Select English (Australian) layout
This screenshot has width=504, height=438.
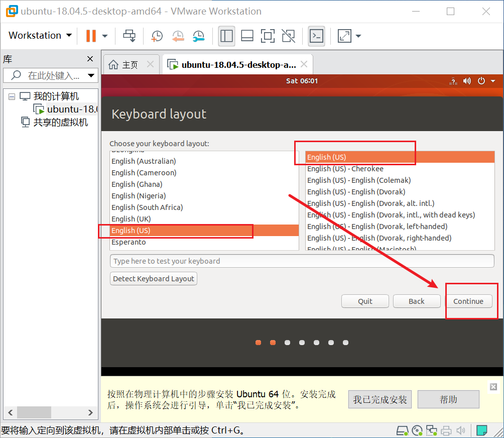click(x=204, y=161)
